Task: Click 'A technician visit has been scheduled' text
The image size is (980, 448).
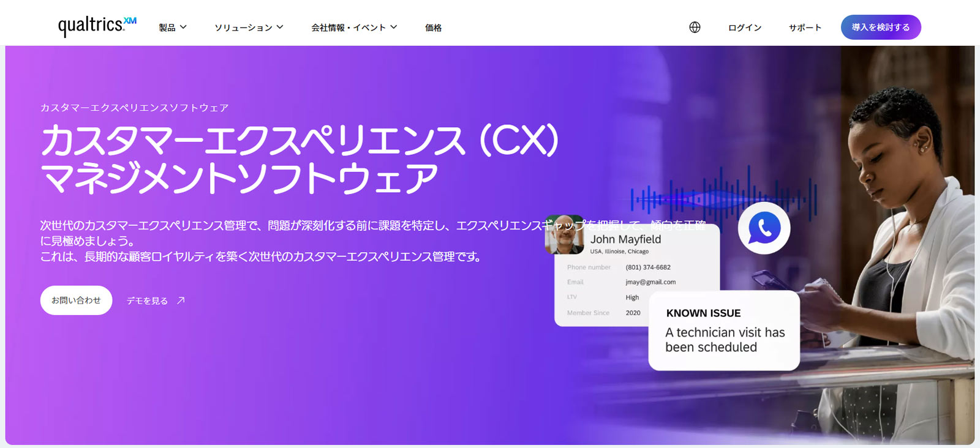Action: [725, 340]
